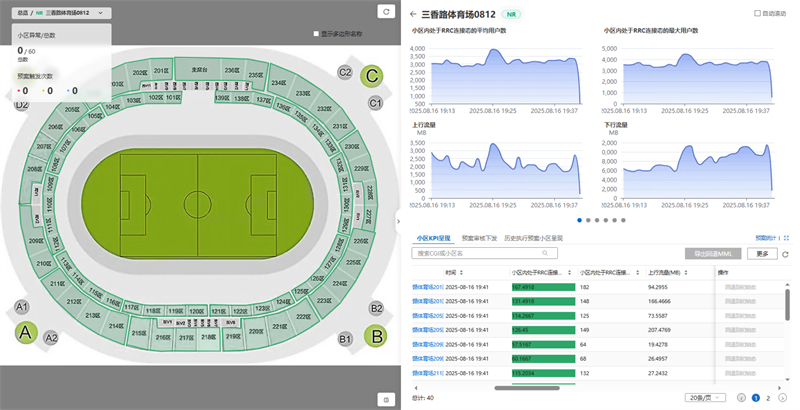Click the 导出回退MML button

[x=712, y=254]
